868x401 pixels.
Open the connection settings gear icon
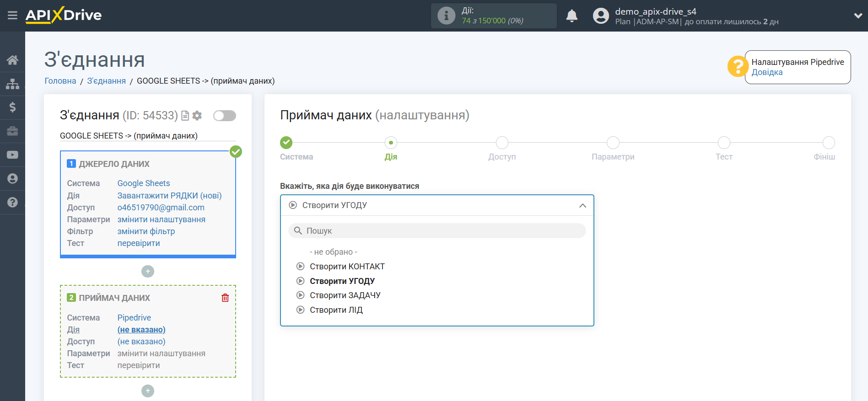coord(197,116)
